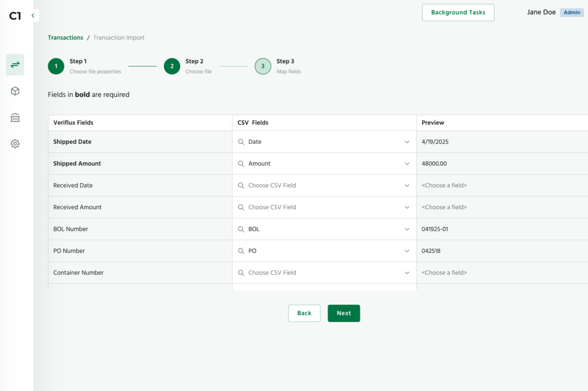588x391 pixels.
Task: Expand the BOL Number CSV field dropdown arrow
Action: [407, 229]
